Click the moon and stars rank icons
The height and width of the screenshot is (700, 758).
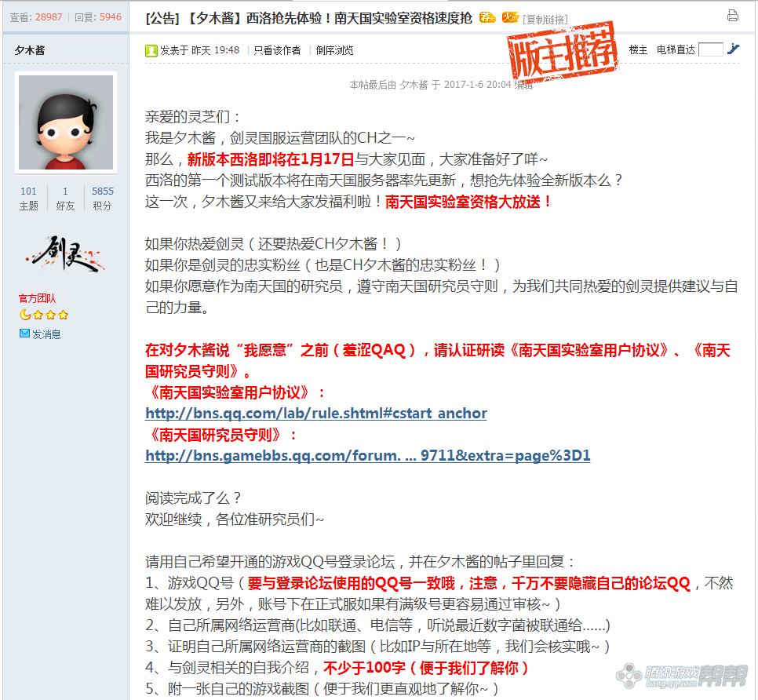43,315
